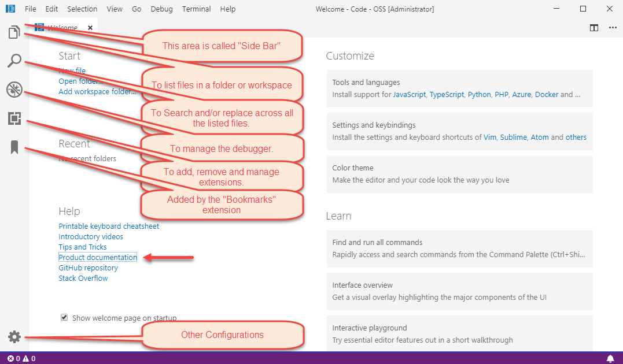Open the More Actions ellipsis menu
Screen dimensions: 623x364
[612, 28]
